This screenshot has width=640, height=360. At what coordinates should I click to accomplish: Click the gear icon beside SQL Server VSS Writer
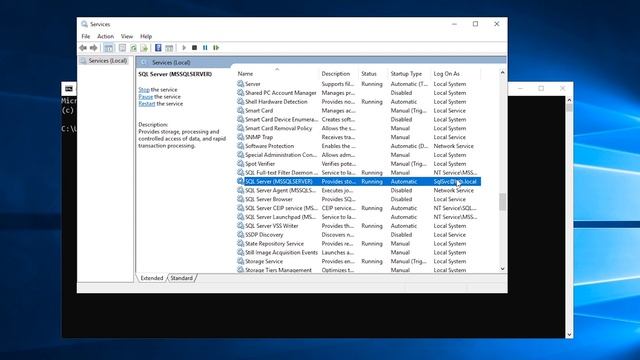tap(240, 225)
